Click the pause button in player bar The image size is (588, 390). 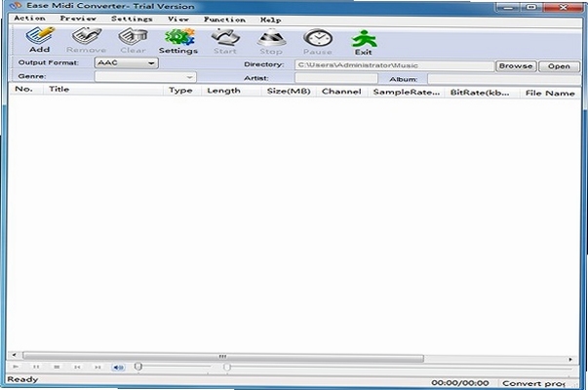tap(36, 367)
